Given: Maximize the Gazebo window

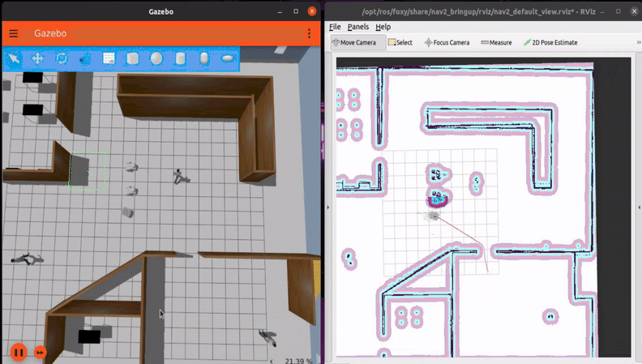Looking at the screenshot, I should pyautogui.click(x=296, y=11).
